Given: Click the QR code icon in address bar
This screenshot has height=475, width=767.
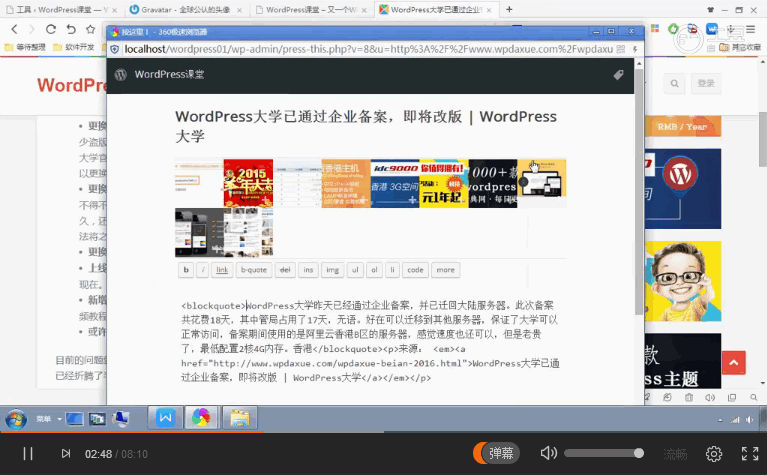Looking at the screenshot, I should pyautogui.click(x=621, y=49).
